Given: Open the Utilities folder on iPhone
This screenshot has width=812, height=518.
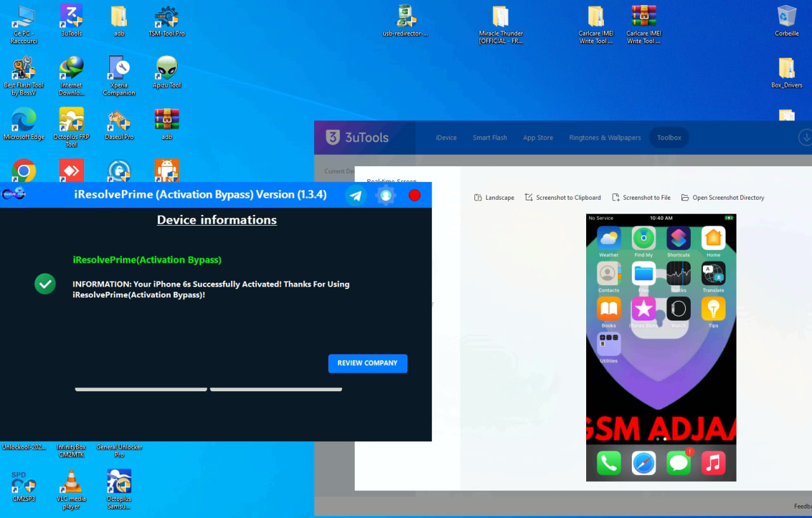Looking at the screenshot, I should (608, 344).
